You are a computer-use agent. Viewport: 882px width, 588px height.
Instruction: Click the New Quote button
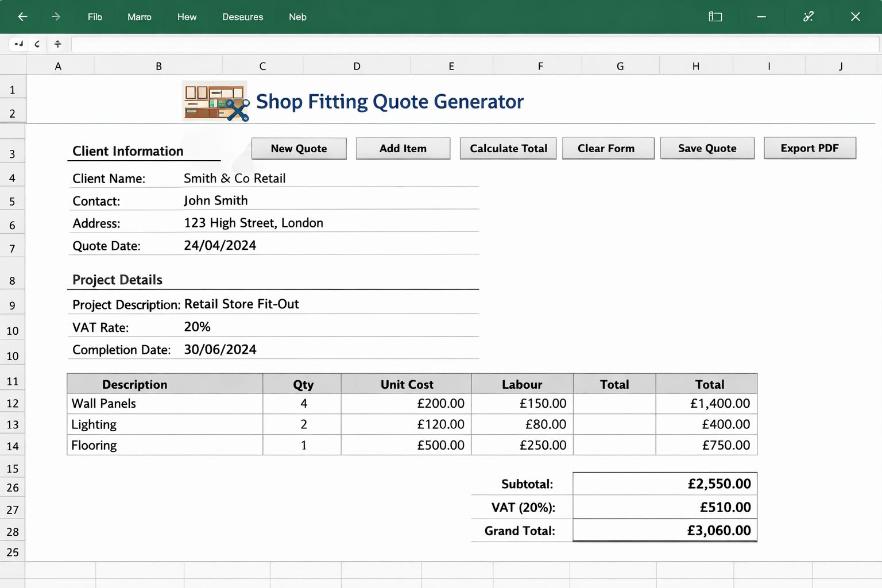coord(299,148)
